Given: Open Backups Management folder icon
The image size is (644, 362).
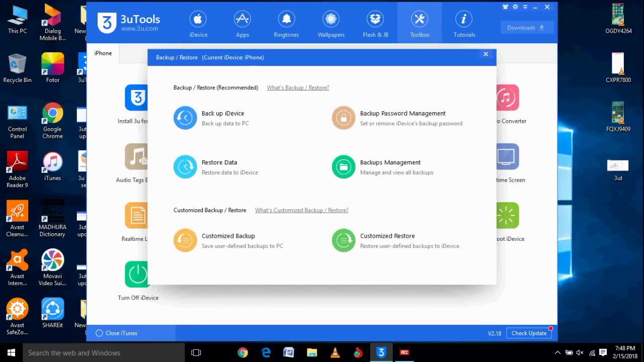Looking at the screenshot, I should tap(344, 167).
